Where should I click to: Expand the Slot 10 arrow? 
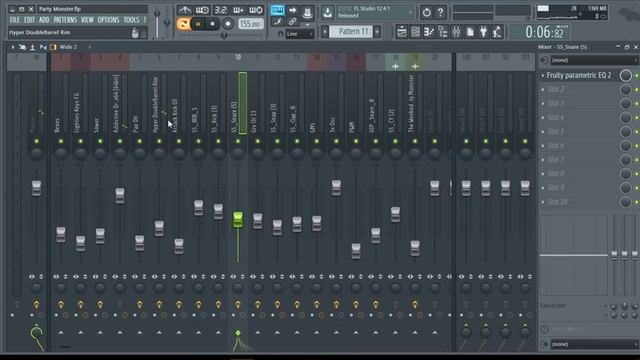pyautogui.click(x=543, y=202)
